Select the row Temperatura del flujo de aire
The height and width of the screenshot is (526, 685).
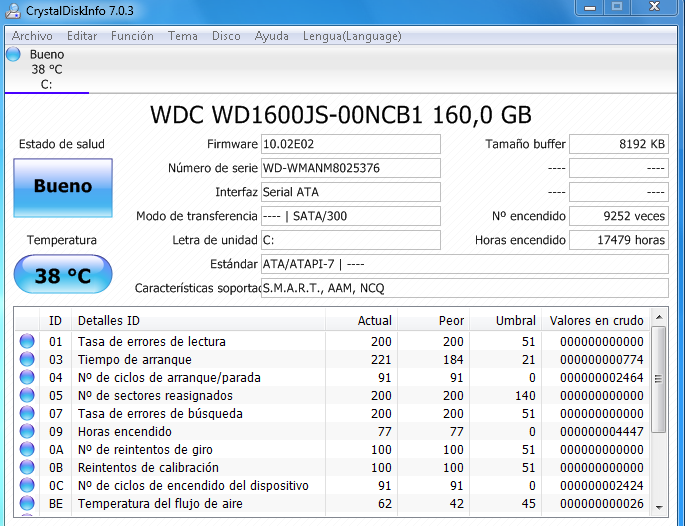[x=332, y=503]
